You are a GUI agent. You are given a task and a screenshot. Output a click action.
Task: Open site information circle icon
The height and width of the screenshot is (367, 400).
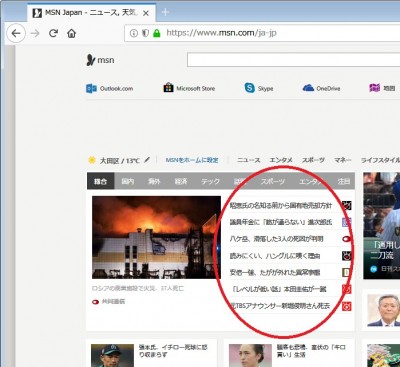pyautogui.click(x=134, y=33)
